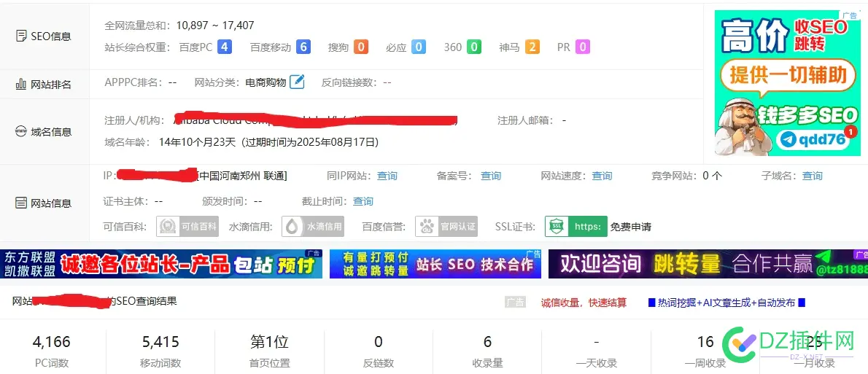Click the 反链数 value 0
Viewport: 868px width, 374px height.
coord(378,342)
